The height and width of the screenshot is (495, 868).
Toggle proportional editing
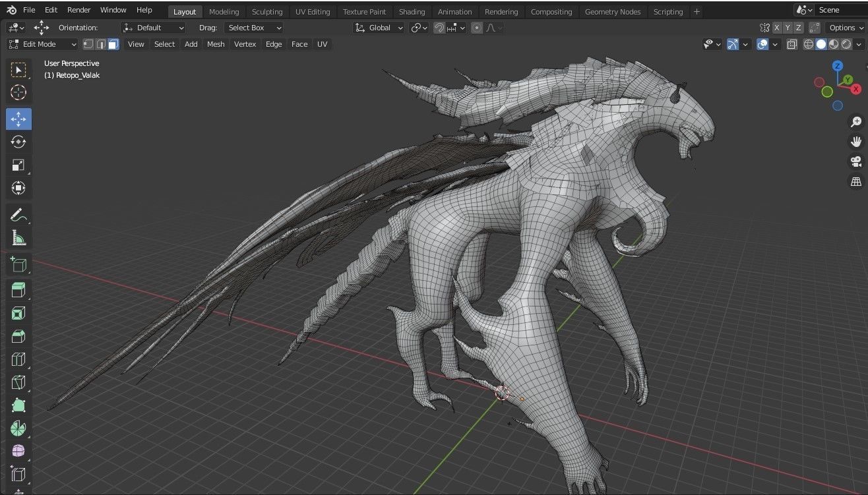[477, 28]
